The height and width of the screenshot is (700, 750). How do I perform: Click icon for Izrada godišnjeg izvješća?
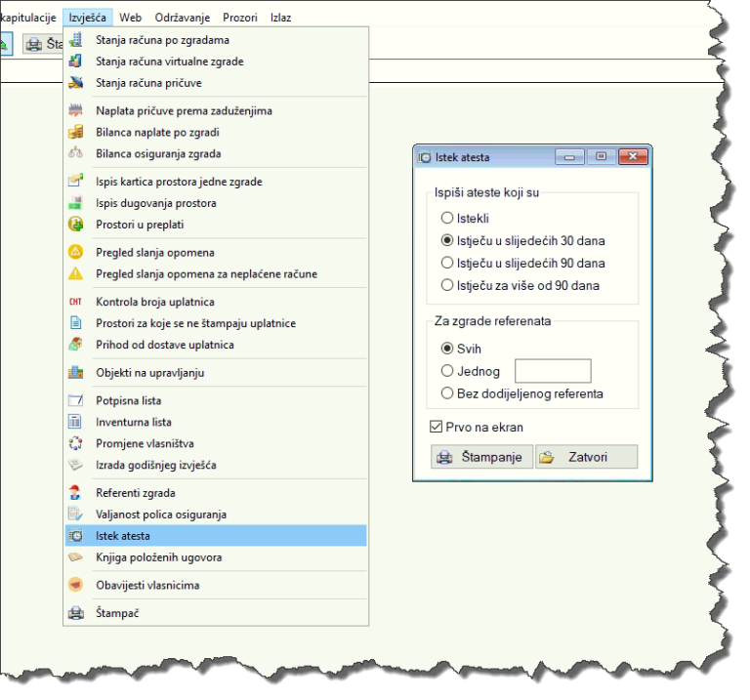[75, 465]
